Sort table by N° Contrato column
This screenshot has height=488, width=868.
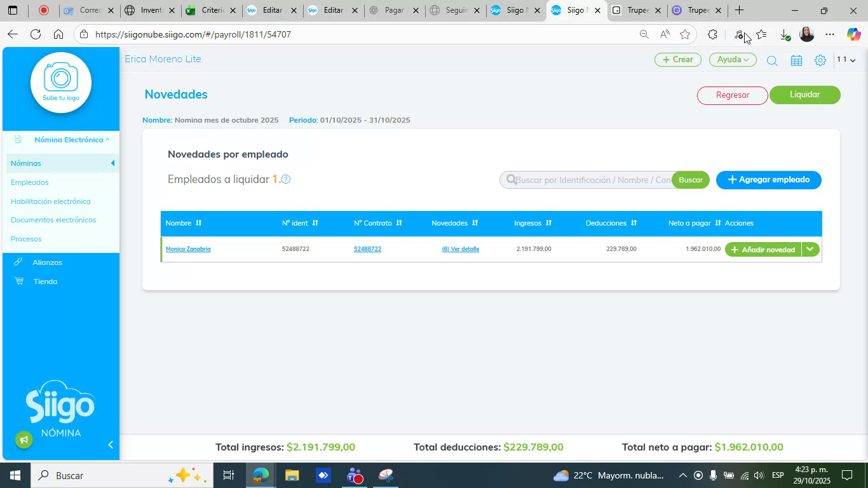click(399, 223)
